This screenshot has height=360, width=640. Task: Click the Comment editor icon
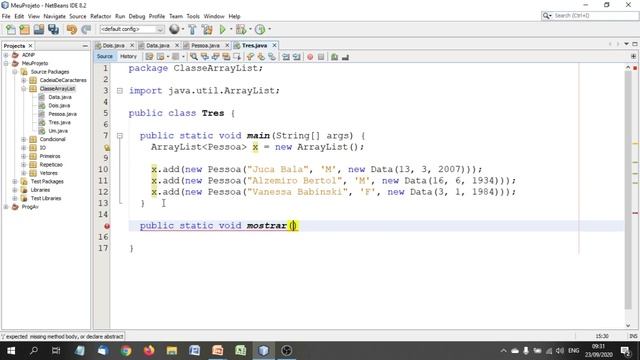coord(334,57)
